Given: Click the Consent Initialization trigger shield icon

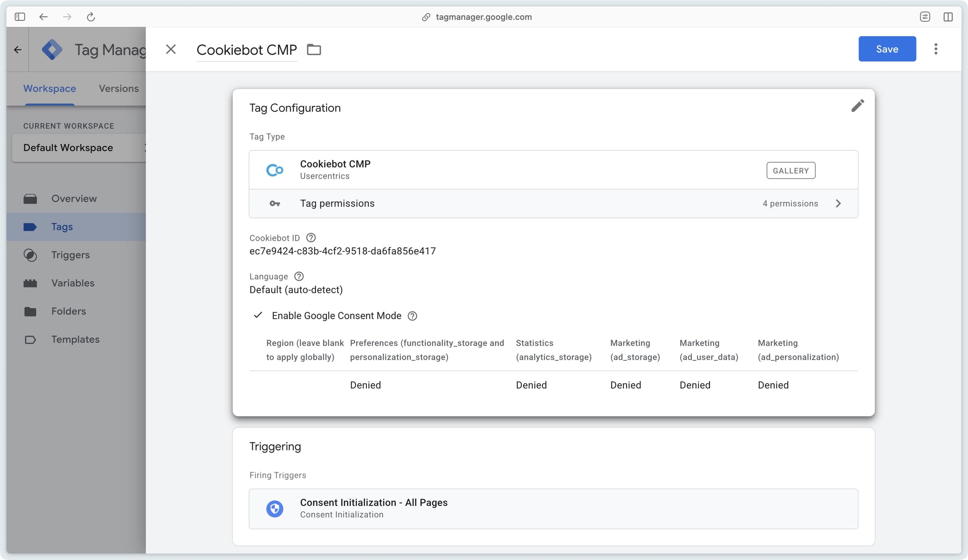Looking at the screenshot, I should (275, 508).
